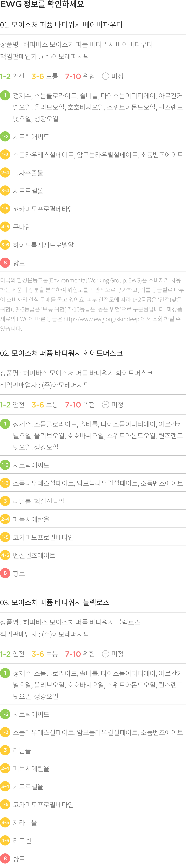Screen dimensions: 186x868
Task: Tap the 3-6 badge beside 하이드록시시트로넬알
Action: (5, 245)
